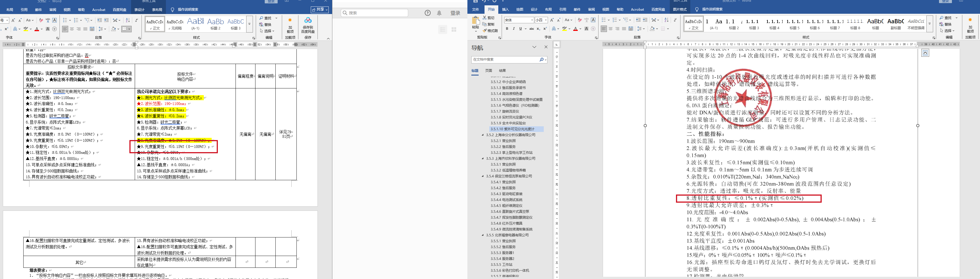Click enclosed character icon in 投标文件 window
Image resolution: width=980 pixels, height=279 pixels.
point(593,29)
